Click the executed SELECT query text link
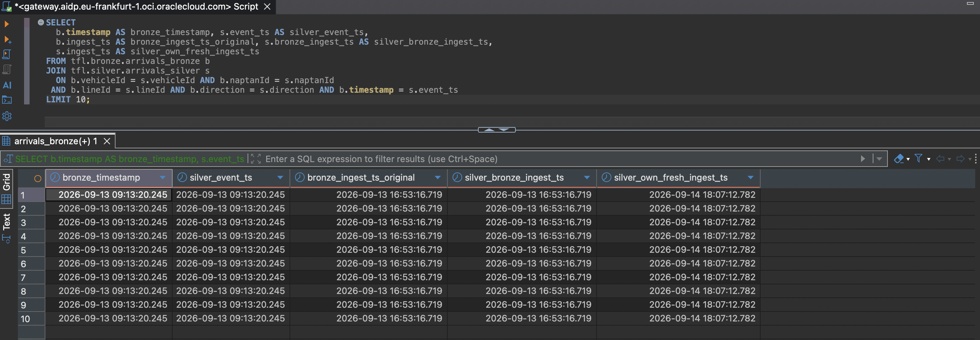The height and width of the screenshot is (340, 980). pyautogui.click(x=130, y=159)
